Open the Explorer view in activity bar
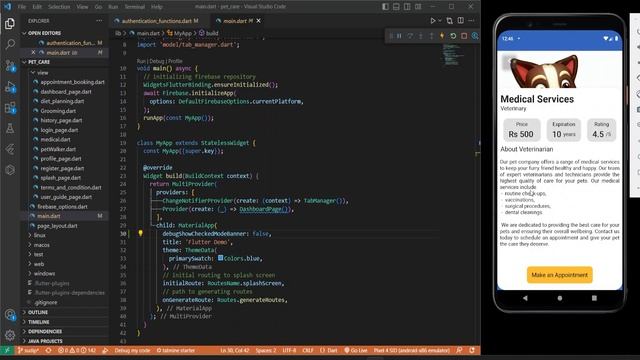The image size is (640, 360). coord(10,24)
